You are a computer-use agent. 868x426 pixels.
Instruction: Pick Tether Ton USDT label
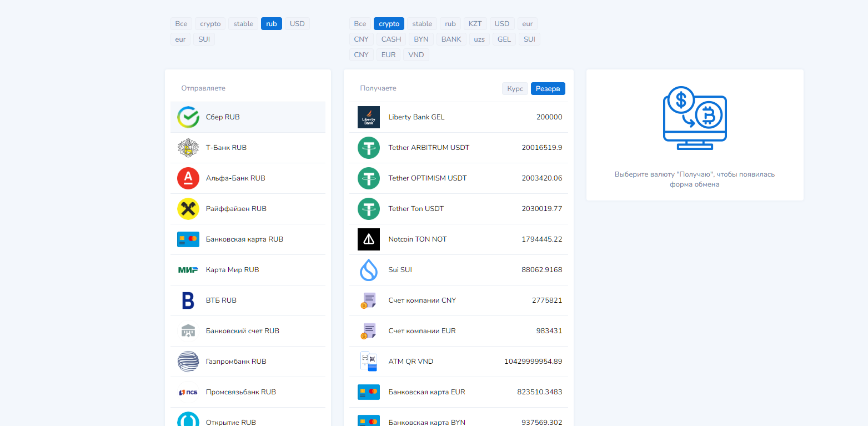tap(416, 209)
